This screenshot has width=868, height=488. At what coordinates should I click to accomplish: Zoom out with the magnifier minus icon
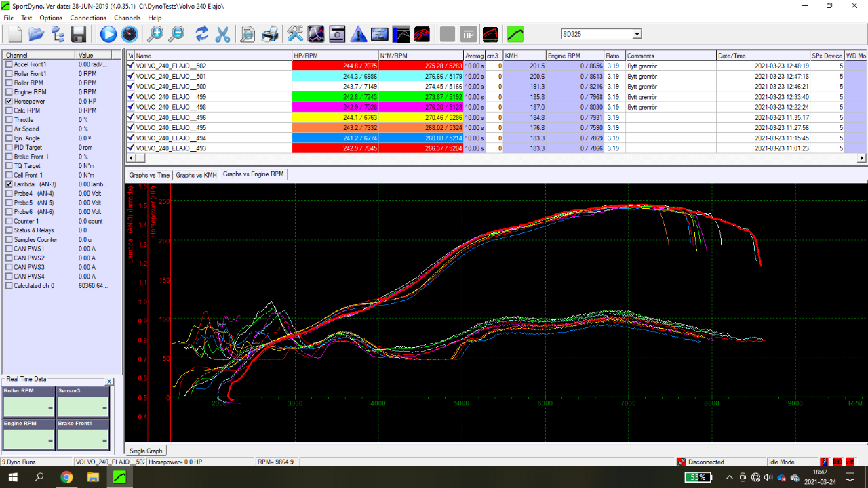(176, 34)
